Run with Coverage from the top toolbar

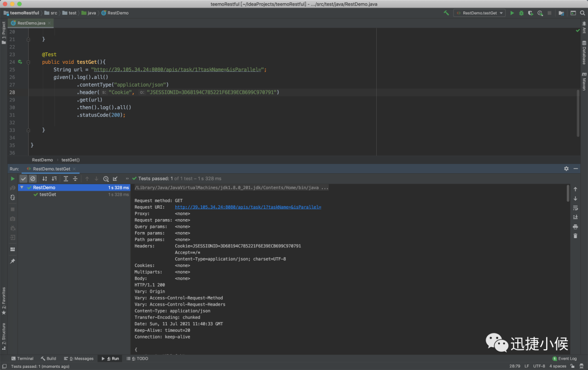(530, 13)
